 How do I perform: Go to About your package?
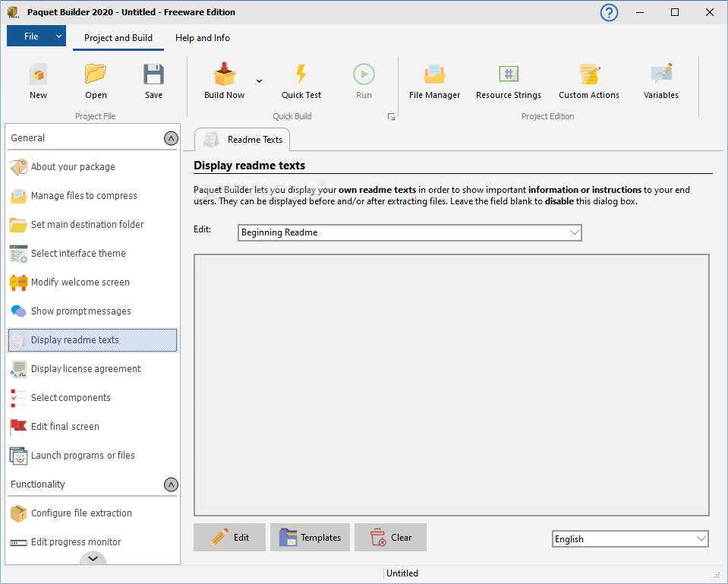coord(93,167)
